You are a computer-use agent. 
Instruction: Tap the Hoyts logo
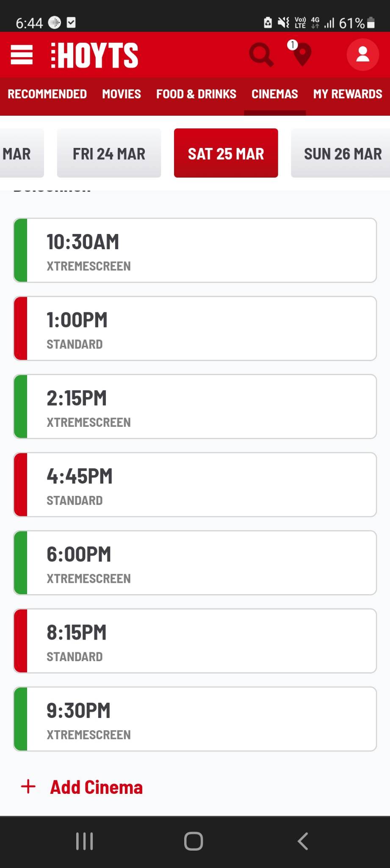pyautogui.click(x=94, y=55)
